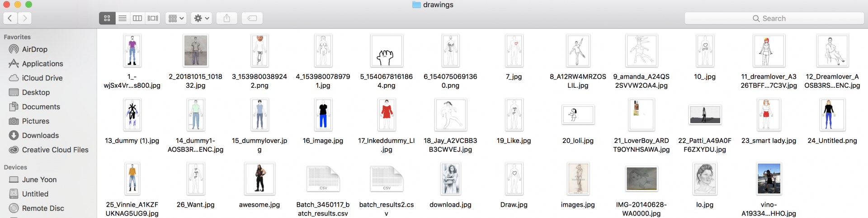Select the batch_results2.csv file icon
Image resolution: width=868 pixels, height=218 pixels.
coord(387,179)
